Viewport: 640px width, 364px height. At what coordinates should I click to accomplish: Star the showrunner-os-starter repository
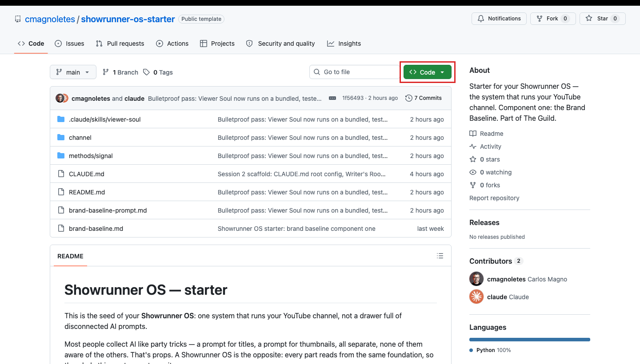pyautogui.click(x=603, y=19)
